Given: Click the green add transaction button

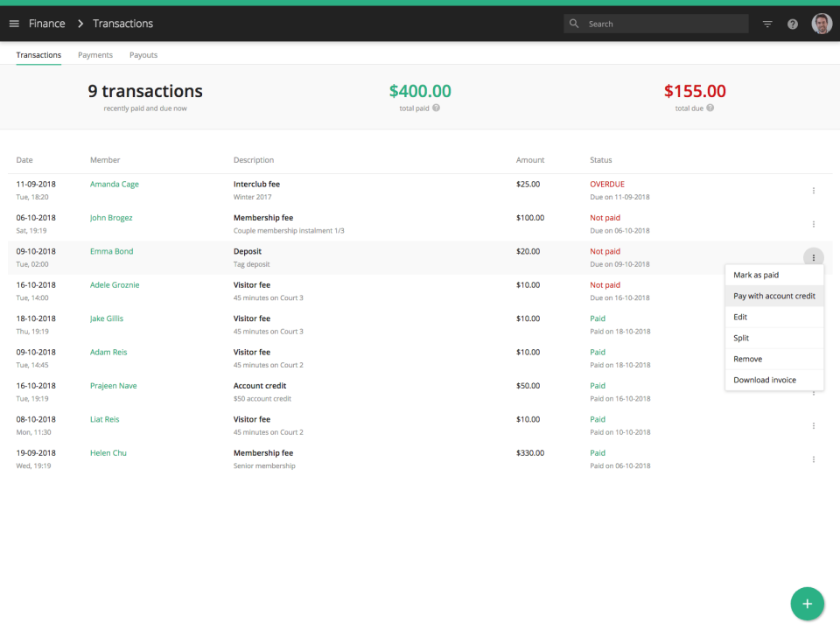Looking at the screenshot, I should [x=807, y=604].
